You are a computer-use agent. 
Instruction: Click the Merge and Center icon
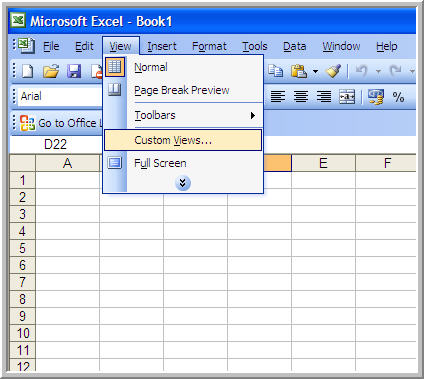point(347,97)
